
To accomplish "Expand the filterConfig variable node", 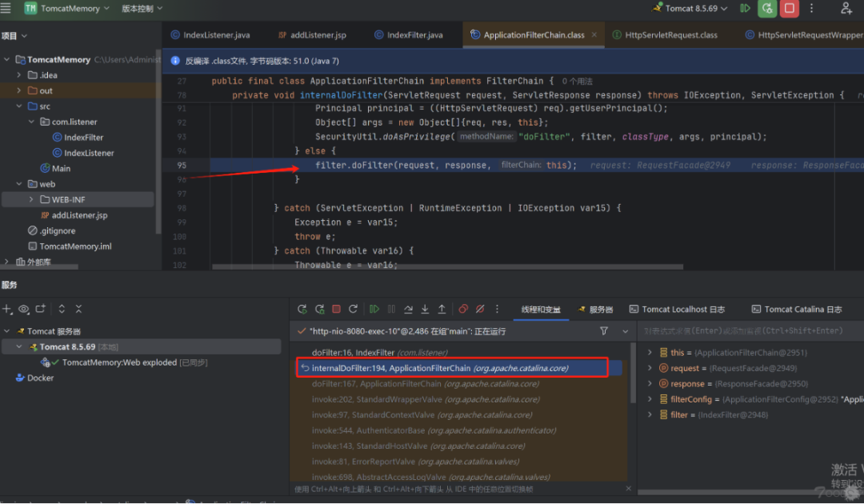I will click(x=650, y=399).
